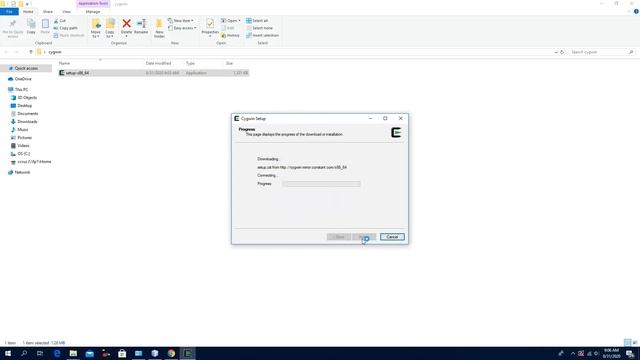This screenshot has width=640, height=360.
Task: Open Videos in the navigation pane
Action: point(23,146)
